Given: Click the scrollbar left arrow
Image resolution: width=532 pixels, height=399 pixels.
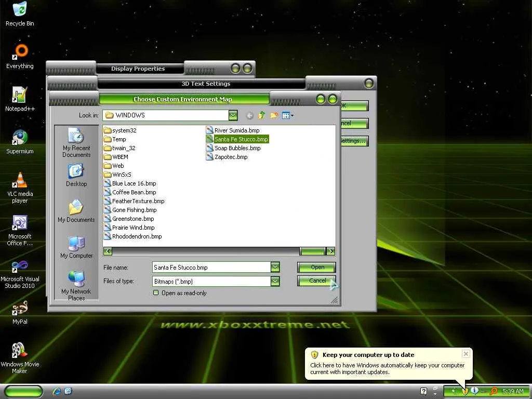Looking at the screenshot, I should [108, 251].
